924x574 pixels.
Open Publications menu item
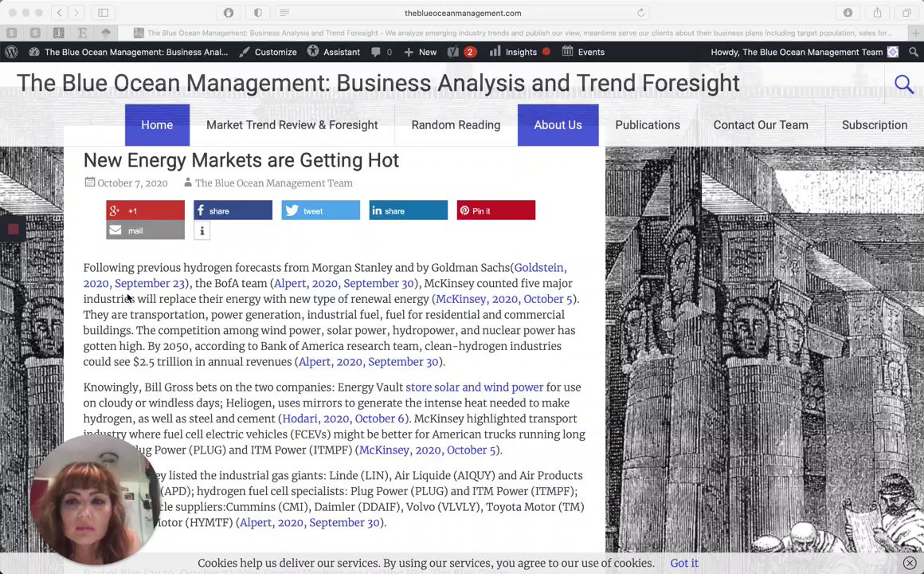click(648, 125)
